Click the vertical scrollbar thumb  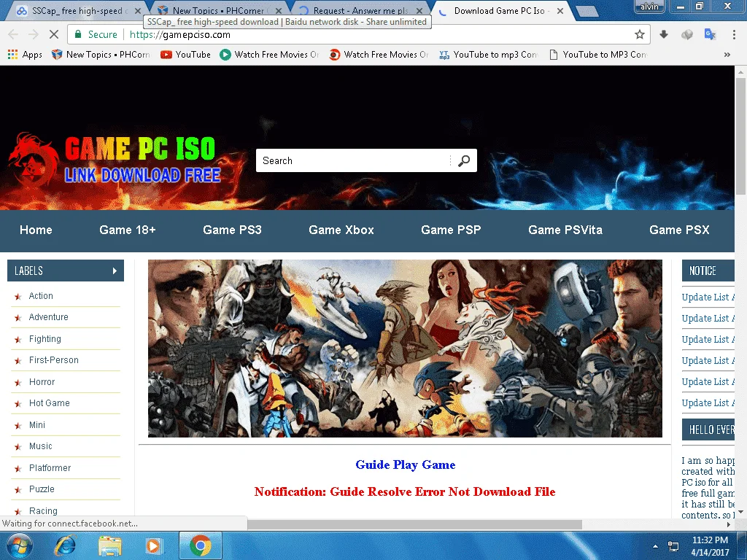click(740, 136)
